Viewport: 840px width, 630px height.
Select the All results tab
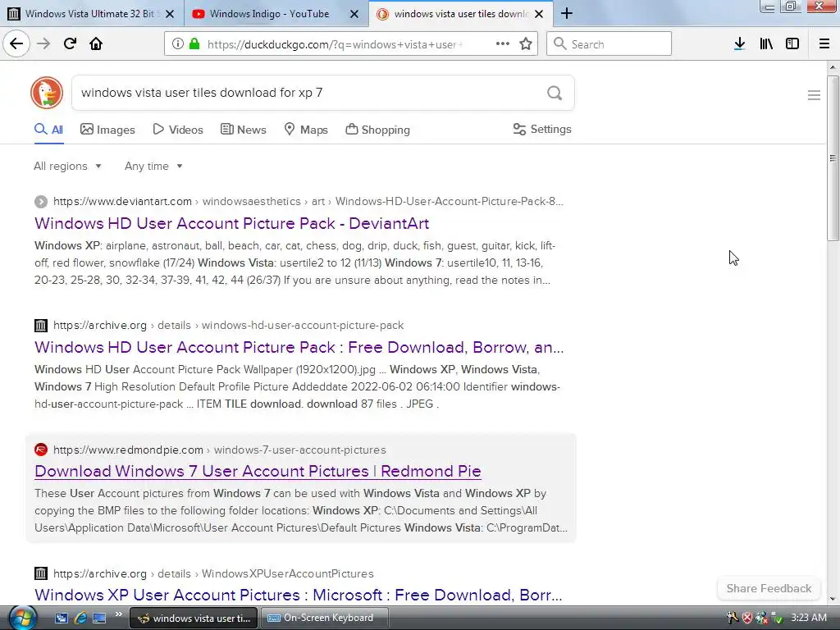click(x=48, y=130)
